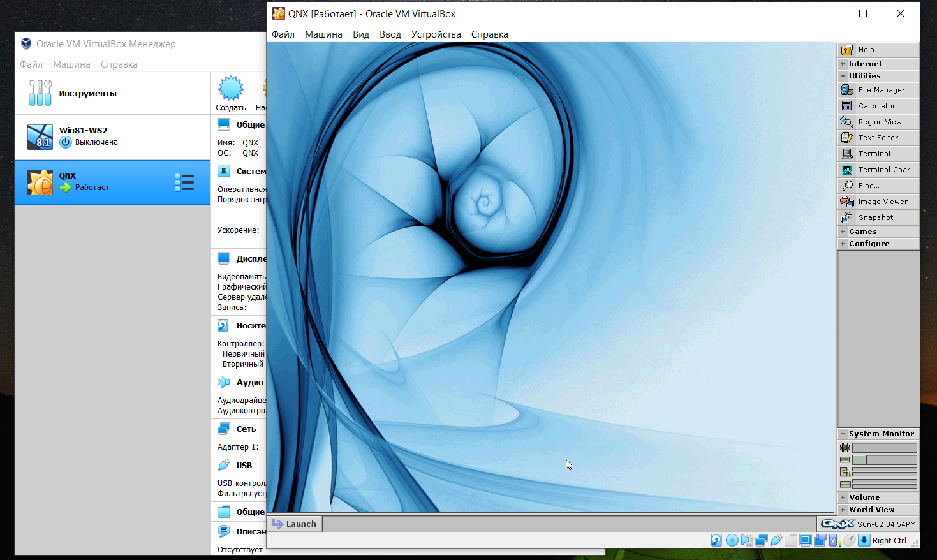The width and height of the screenshot is (937, 560).
Task: Open Terminal Char settings entry
Action: point(878,170)
